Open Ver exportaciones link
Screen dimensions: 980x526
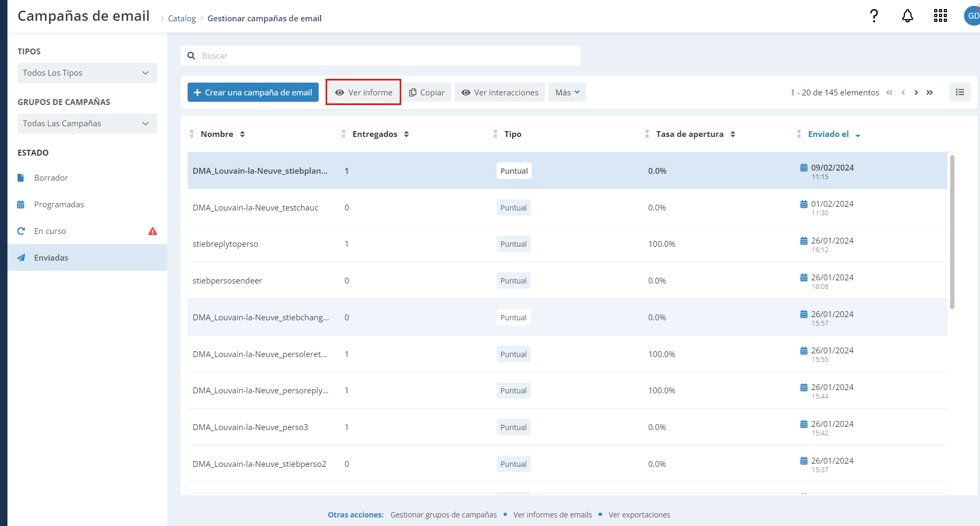[x=639, y=515]
